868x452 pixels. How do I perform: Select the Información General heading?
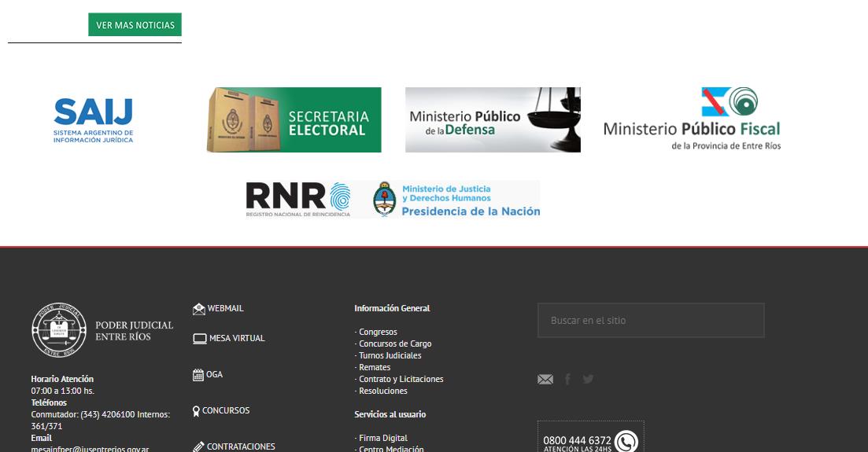(x=392, y=308)
